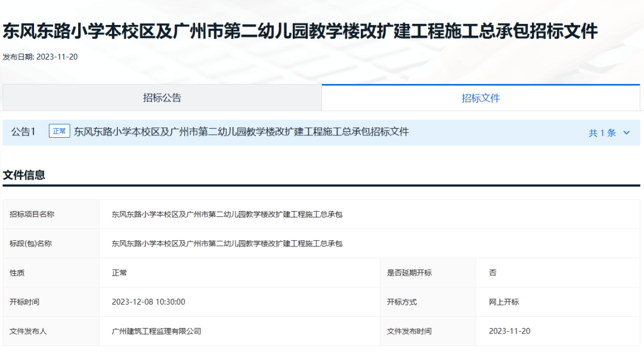
Task: Click the 开标方式 value 网上开标
Action: pos(502,302)
